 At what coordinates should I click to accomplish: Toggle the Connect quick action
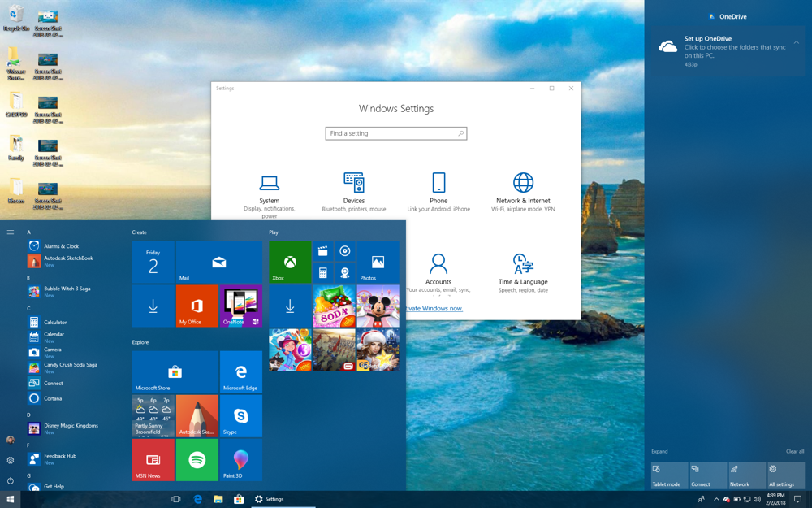click(707, 475)
